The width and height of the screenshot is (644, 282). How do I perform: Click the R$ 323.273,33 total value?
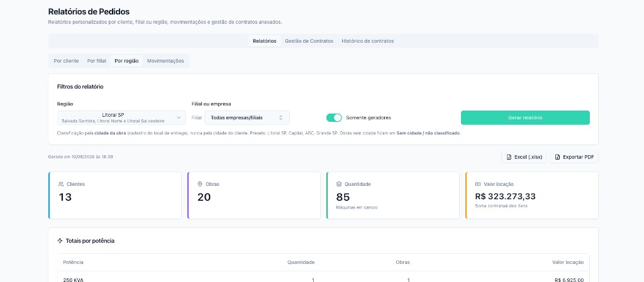[505, 197]
